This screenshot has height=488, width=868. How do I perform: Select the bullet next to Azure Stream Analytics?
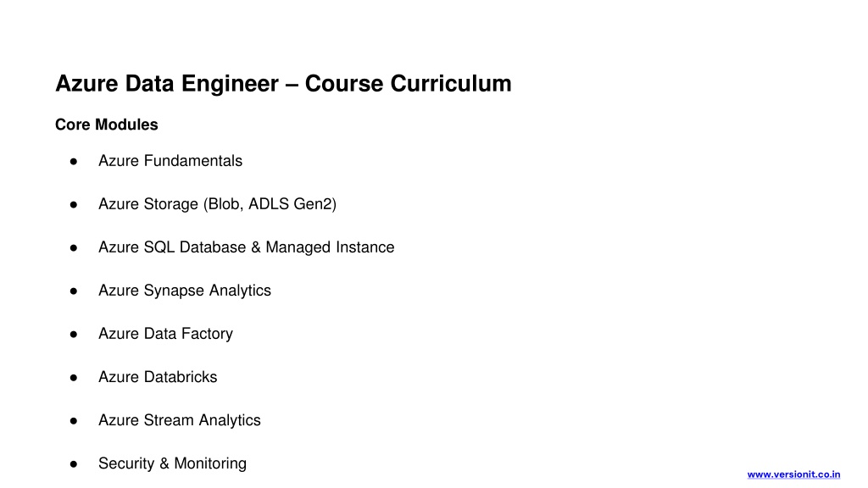tap(75, 421)
